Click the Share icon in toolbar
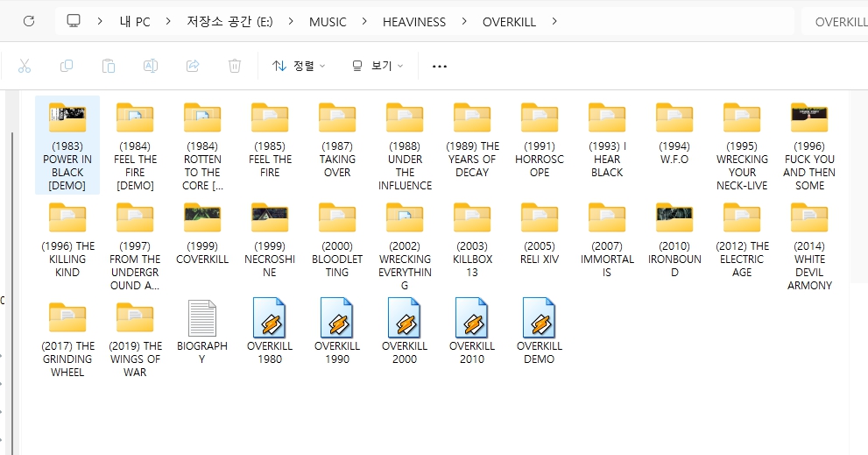 point(193,66)
